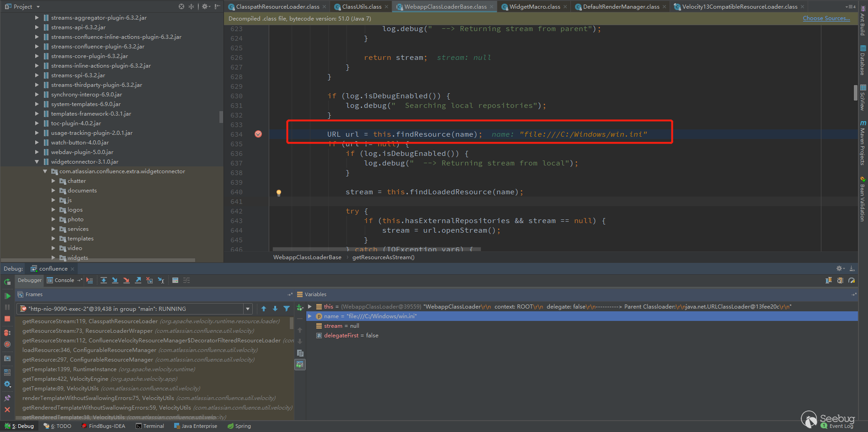The image size is (868, 432).
Task: Open Evaluate Expression calculator icon
Action: (x=175, y=280)
